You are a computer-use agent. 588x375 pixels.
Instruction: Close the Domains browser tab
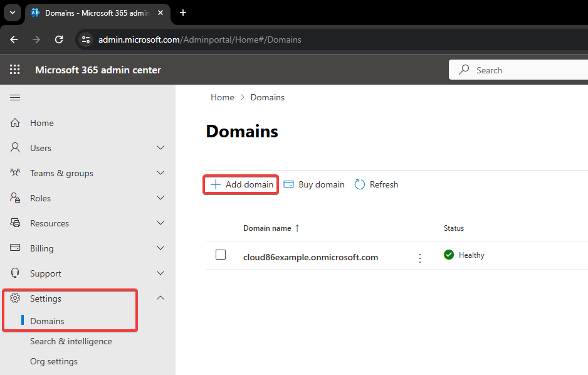160,13
